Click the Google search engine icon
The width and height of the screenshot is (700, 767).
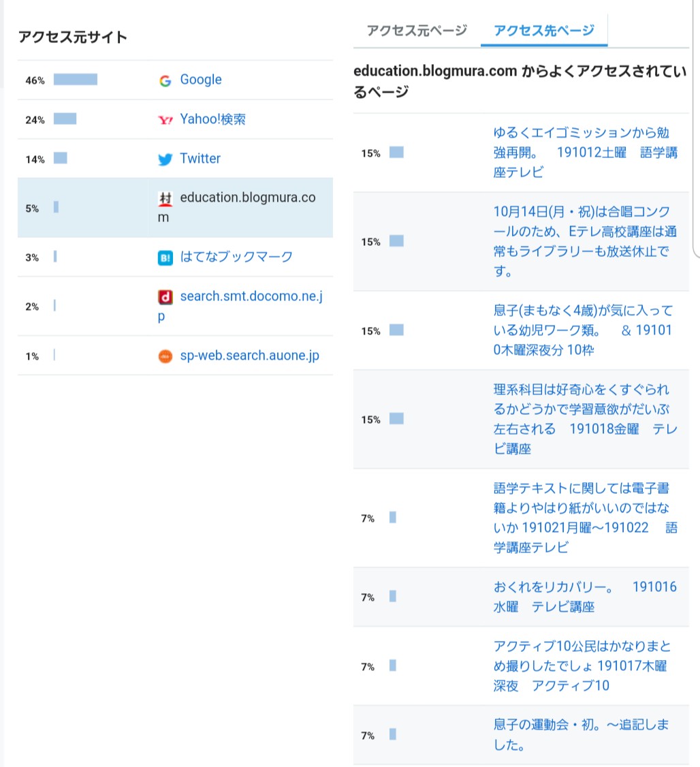[164, 80]
